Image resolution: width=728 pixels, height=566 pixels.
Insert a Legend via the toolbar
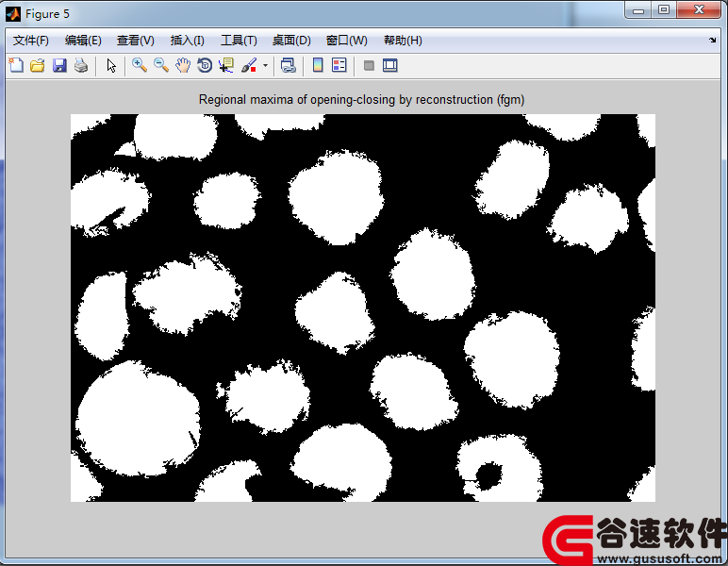coord(339,65)
